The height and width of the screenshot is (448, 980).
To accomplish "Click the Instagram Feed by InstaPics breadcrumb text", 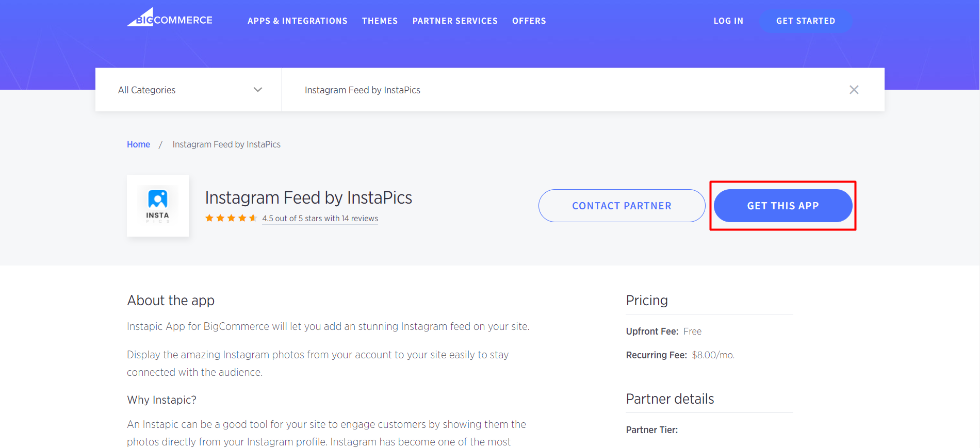I will click(226, 144).
